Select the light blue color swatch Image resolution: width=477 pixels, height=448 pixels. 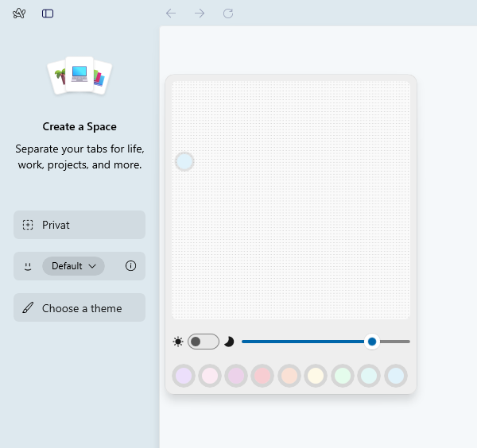[x=396, y=376]
